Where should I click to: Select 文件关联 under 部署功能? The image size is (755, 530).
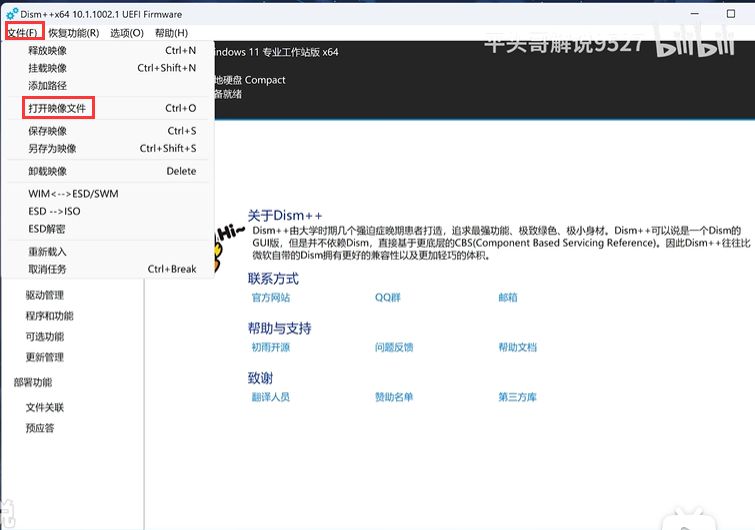pyautogui.click(x=45, y=407)
